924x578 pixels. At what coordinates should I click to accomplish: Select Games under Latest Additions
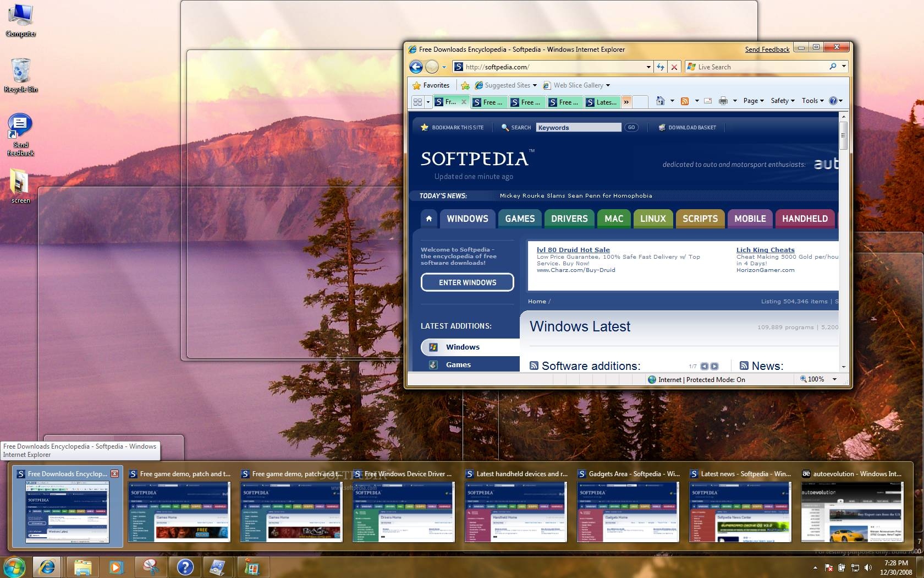point(458,364)
